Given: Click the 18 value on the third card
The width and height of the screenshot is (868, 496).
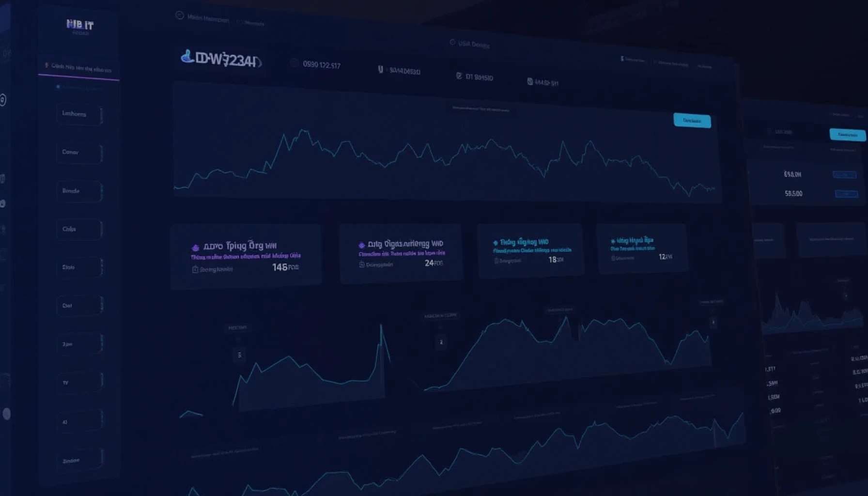Looking at the screenshot, I should (x=552, y=260).
